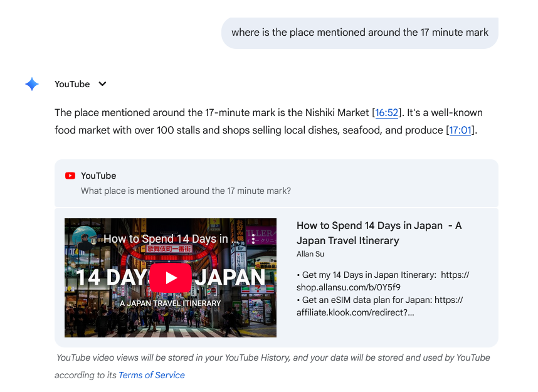
Task: Click the eSIM data plan description line
Action: 380,306
